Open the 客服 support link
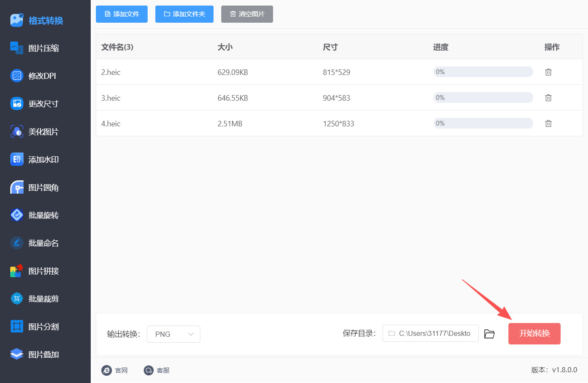The width and height of the screenshot is (588, 383). 157,370
